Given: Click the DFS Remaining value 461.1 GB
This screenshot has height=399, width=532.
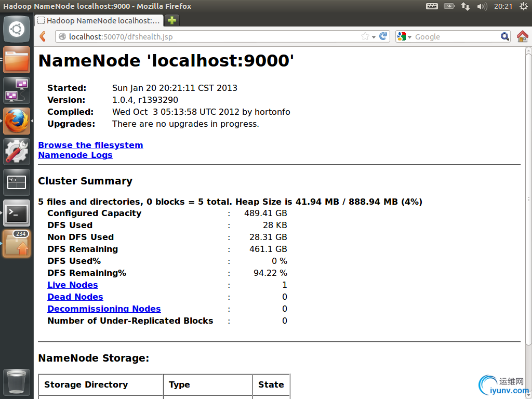Looking at the screenshot, I should 269,249.
